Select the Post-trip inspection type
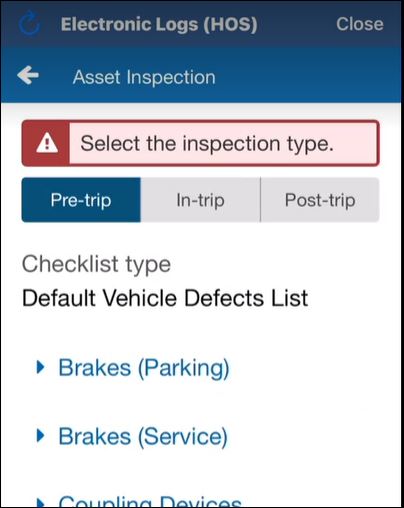The width and height of the screenshot is (404, 508). pos(320,200)
